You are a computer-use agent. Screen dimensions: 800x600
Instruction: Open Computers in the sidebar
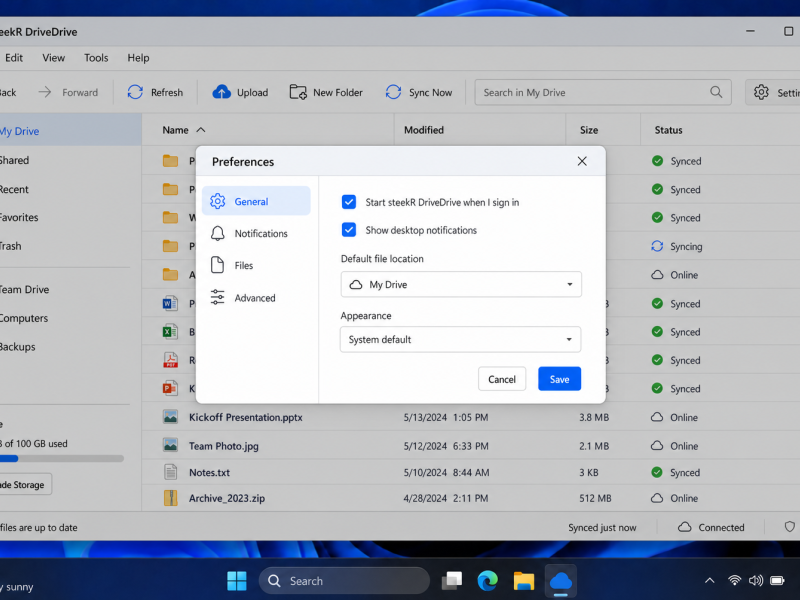24,318
